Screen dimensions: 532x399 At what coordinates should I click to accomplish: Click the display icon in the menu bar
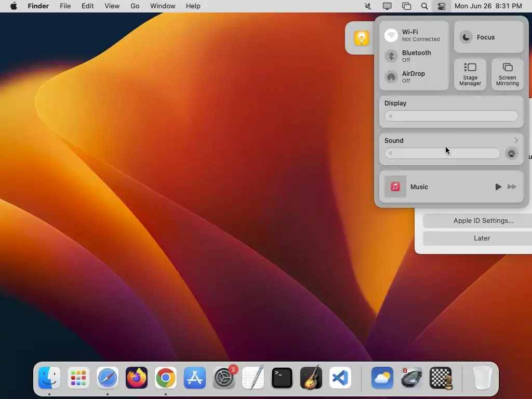coord(387,6)
